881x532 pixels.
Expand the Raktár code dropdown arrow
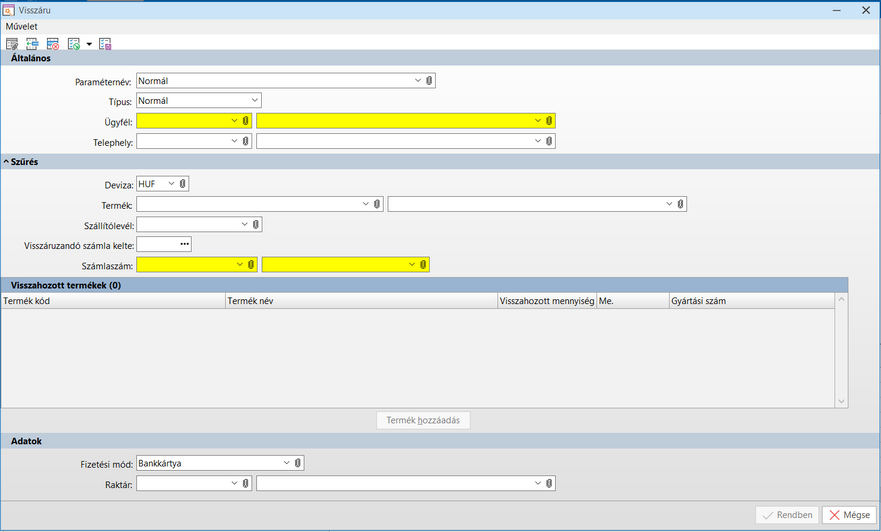point(234,483)
